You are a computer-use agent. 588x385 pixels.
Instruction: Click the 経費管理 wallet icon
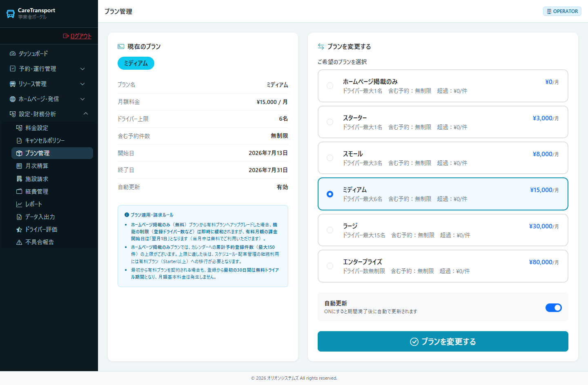coord(19,191)
